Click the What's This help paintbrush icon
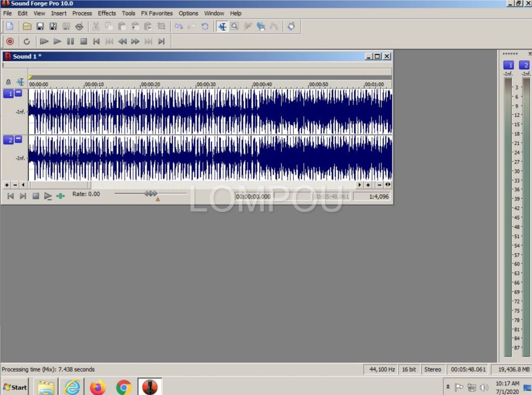 click(x=291, y=27)
